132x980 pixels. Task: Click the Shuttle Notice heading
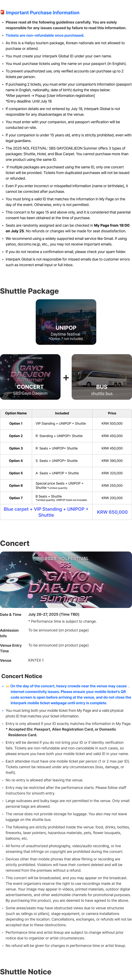point(26,972)
